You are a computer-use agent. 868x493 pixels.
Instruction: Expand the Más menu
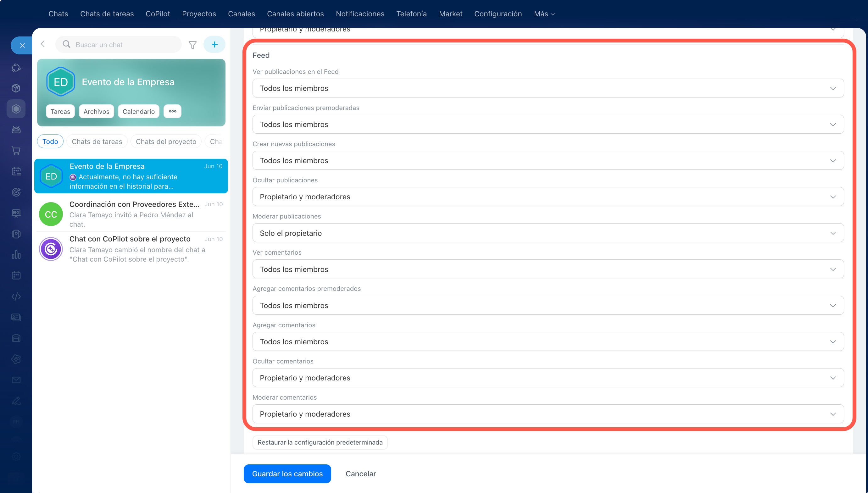(x=544, y=14)
